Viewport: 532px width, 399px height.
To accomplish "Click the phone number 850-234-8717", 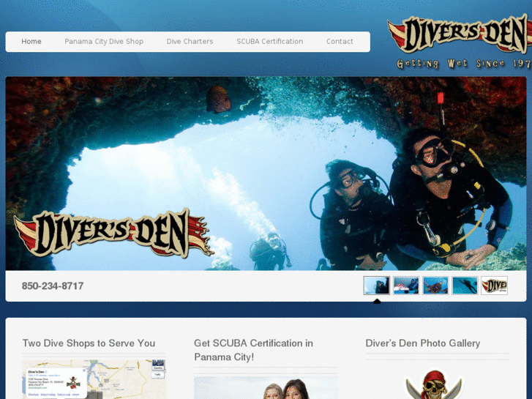I will tap(53, 286).
